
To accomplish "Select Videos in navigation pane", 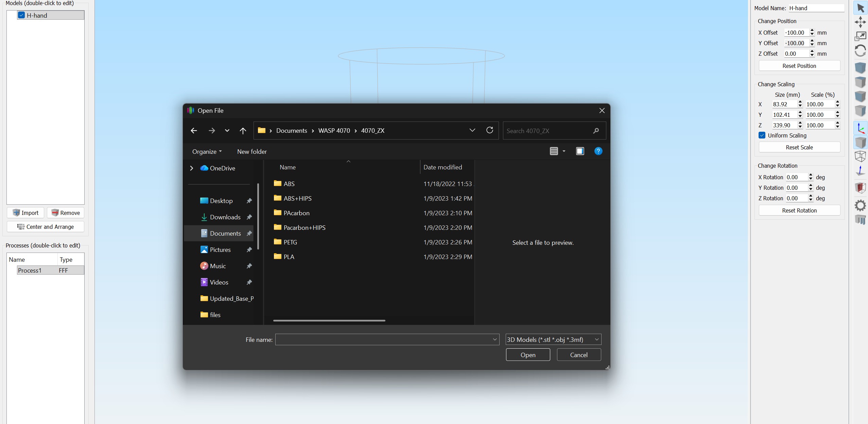I will pyautogui.click(x=219, y=282).
